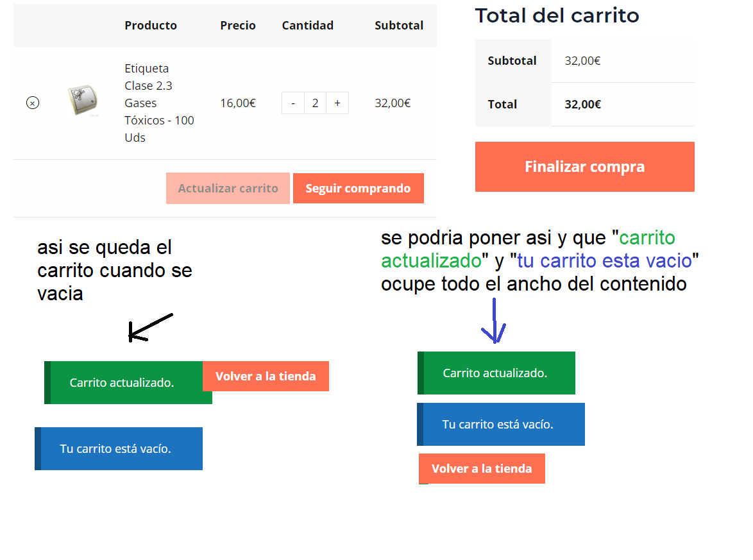This screenshot has height=560, width=753.
Task: Click the green Carrito actualizado notice under the blue arrow
Action: coord(496,373)
